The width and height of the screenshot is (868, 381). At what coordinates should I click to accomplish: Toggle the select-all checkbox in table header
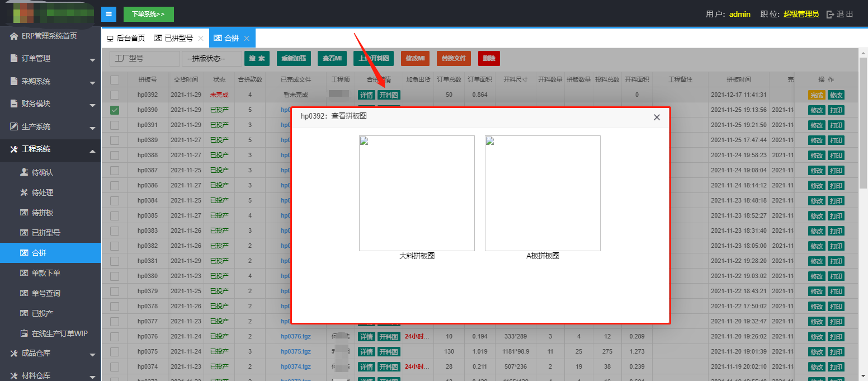coord(115,79)
